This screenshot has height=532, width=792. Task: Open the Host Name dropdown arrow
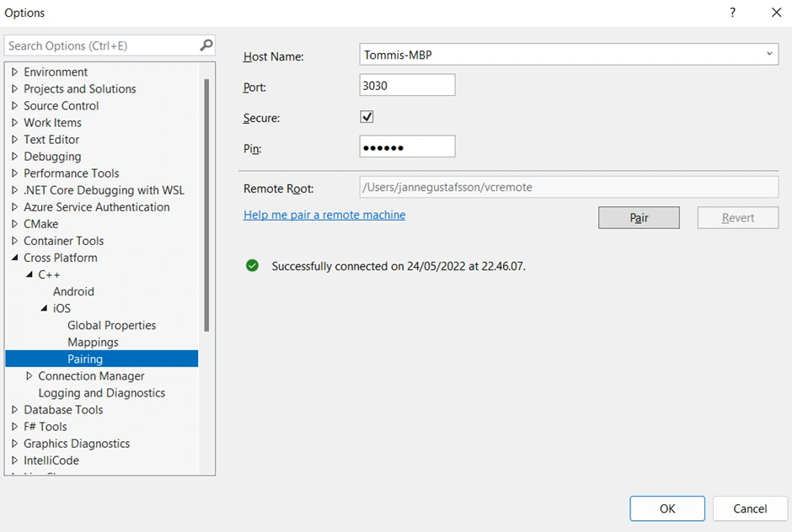pos(768,55)
